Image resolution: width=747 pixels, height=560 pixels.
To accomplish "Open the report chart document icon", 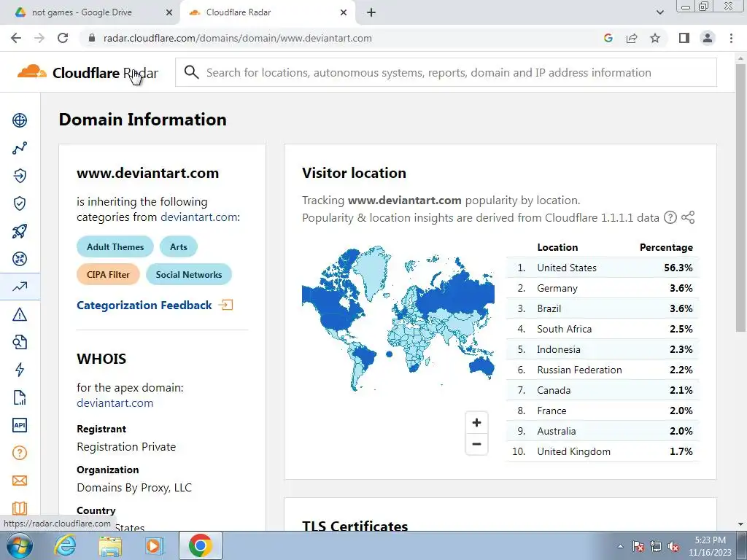I will click(x=20, y=397).
